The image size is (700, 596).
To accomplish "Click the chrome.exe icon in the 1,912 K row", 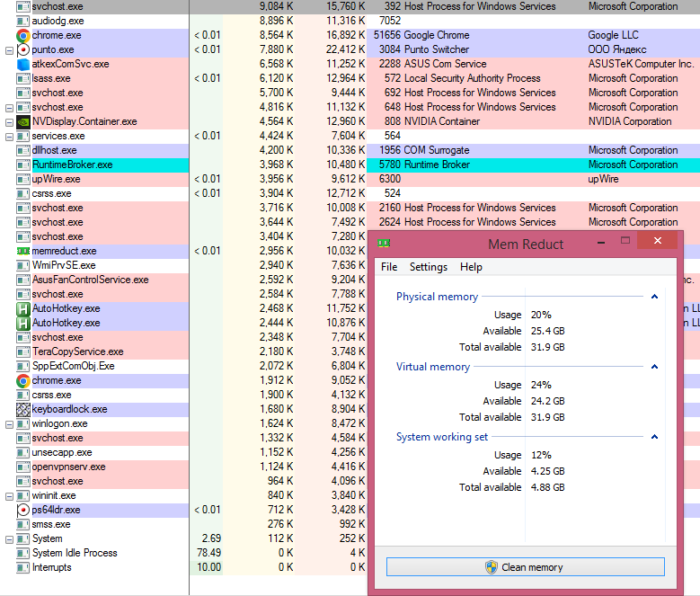I will tap(23, 381).
